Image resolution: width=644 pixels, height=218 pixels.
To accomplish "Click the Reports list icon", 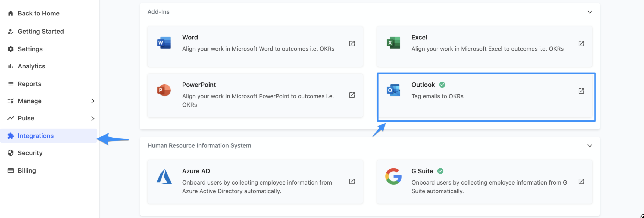I will point(11,84).
